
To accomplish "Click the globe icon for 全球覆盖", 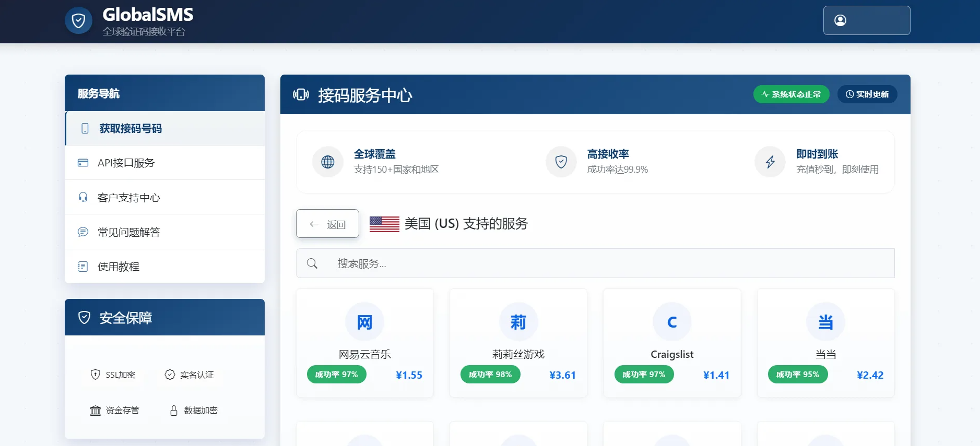I will pos(328,162).
